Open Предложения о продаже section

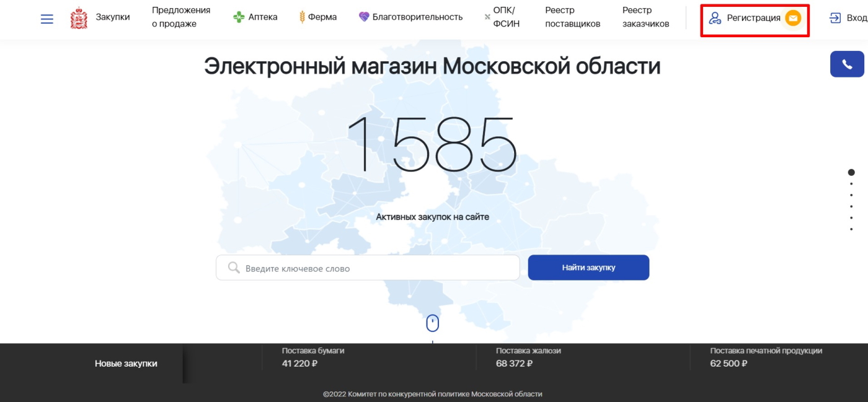click(181, 17)
